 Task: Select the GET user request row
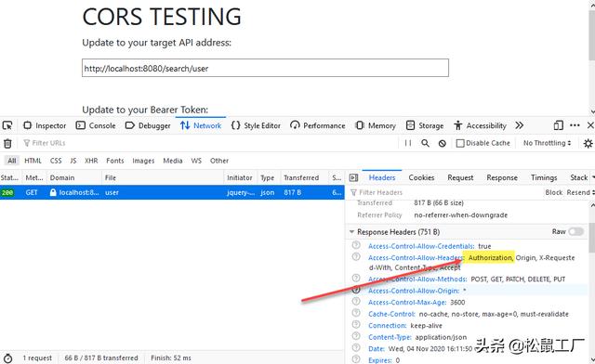[x=172, y=192]
